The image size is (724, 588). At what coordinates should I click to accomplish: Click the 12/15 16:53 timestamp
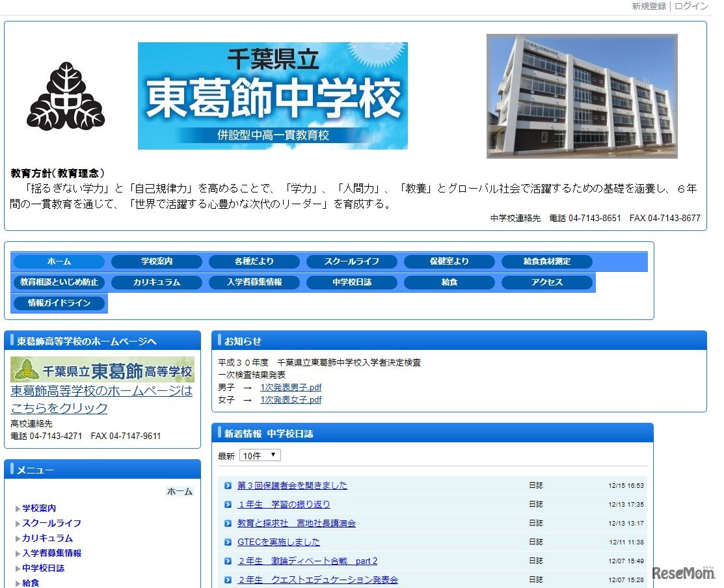point(626,485)
